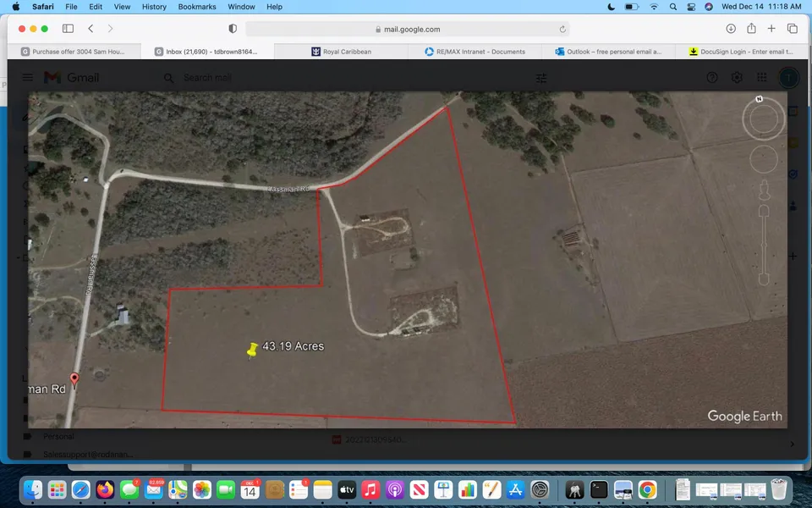Open Safari tab overview
The width and height of the screenshot is (812, 508).
(793, 29)
